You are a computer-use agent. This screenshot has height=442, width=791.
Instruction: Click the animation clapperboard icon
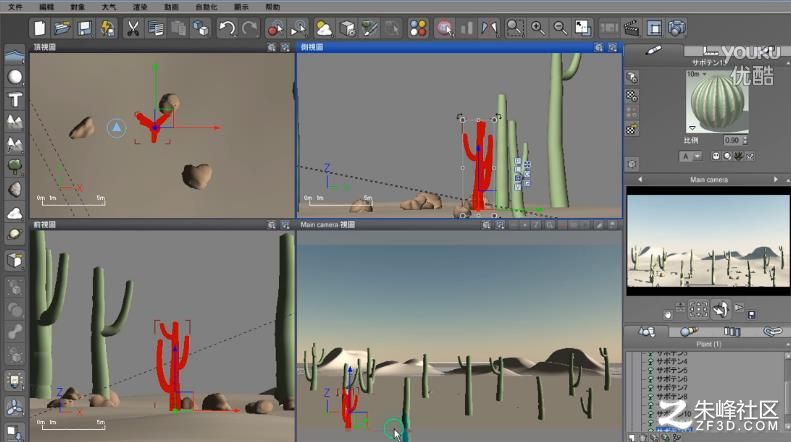[631, 28]
